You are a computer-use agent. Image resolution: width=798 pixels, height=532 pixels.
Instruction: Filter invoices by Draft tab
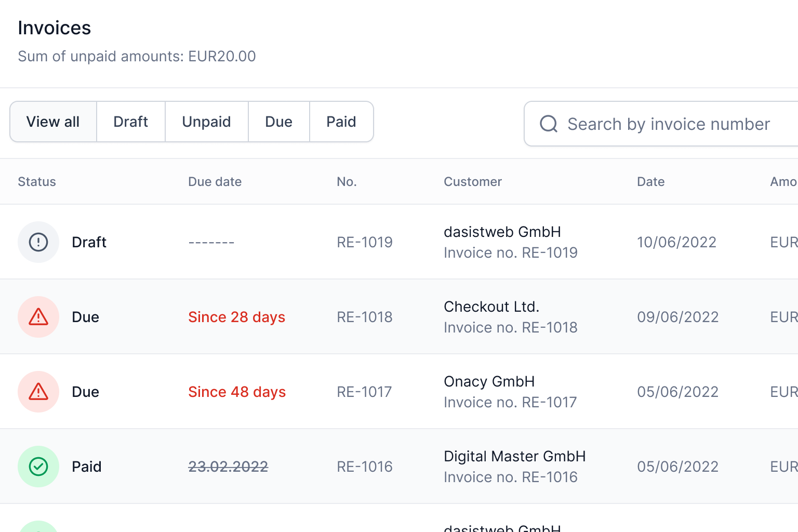coord(131,122)
